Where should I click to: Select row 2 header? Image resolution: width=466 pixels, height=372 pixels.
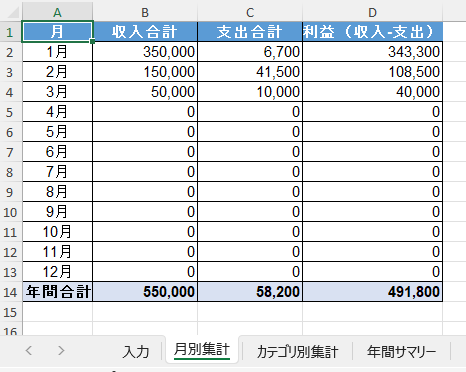pos(11,52)
